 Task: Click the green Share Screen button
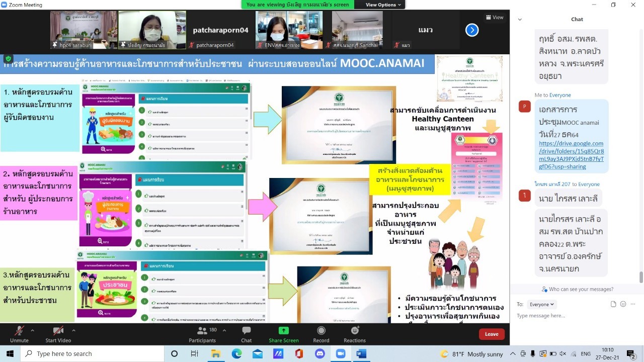coord(284,334)
